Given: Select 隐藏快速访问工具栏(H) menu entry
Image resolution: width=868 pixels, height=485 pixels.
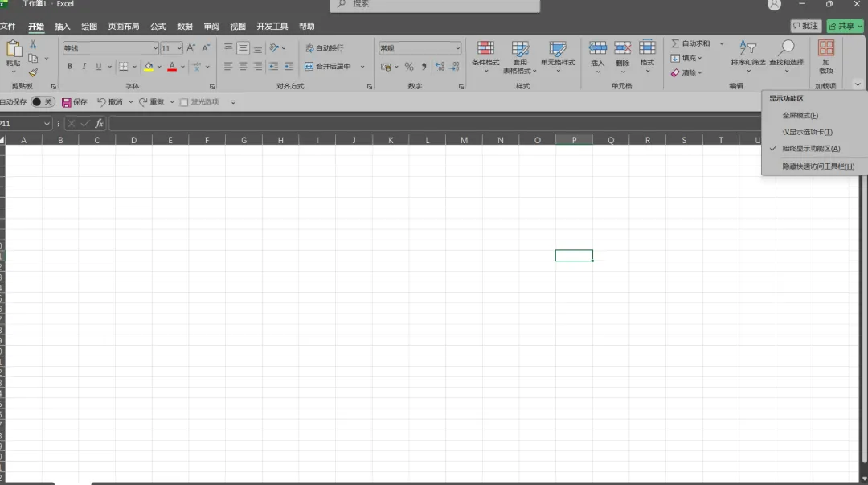Looking at the screenshot, I should (818, 166).
